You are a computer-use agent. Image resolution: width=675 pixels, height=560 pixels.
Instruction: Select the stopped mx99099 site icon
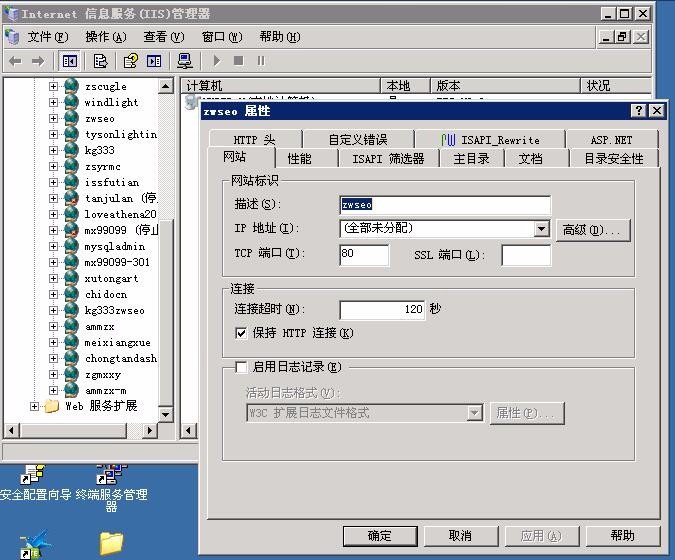tap(71, 230)
